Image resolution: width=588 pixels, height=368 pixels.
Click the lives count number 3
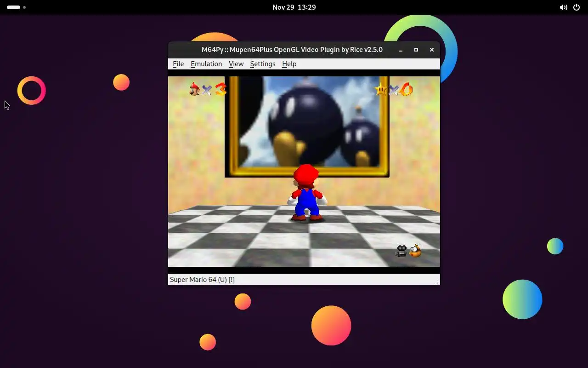tap(221, 89)
